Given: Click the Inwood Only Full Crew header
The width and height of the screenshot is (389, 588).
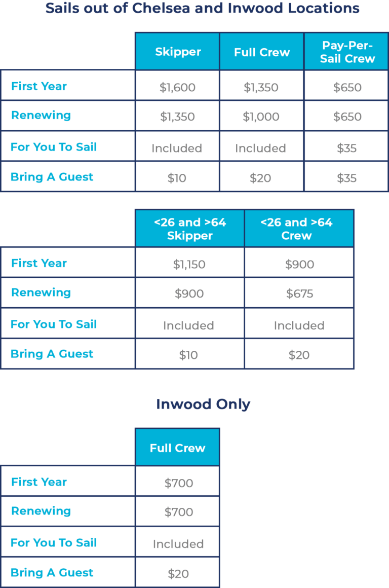Looking at the screenshot, I should pos(178,448).
